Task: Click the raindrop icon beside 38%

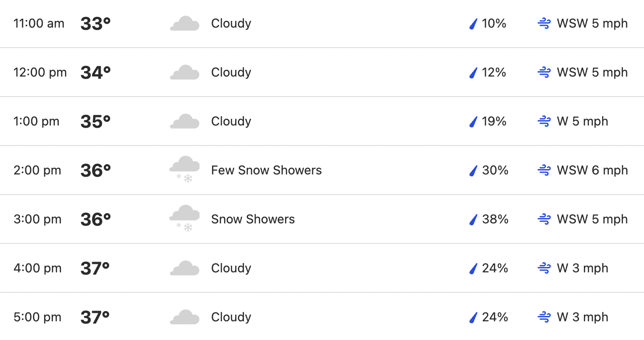Action: click(473, 219)
